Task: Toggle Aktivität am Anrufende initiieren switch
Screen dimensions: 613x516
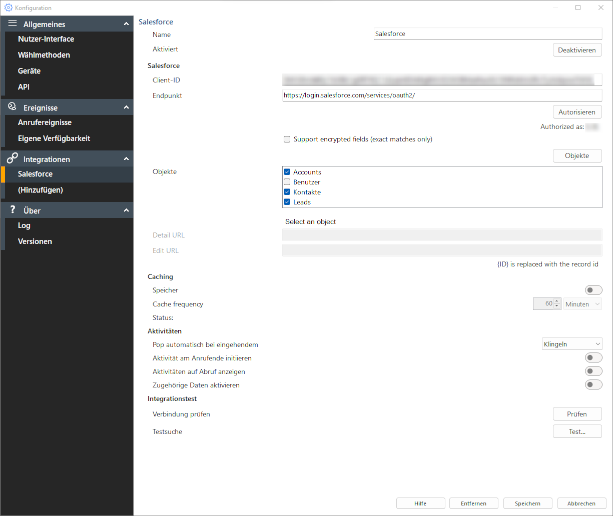Action: coord(593,358)
